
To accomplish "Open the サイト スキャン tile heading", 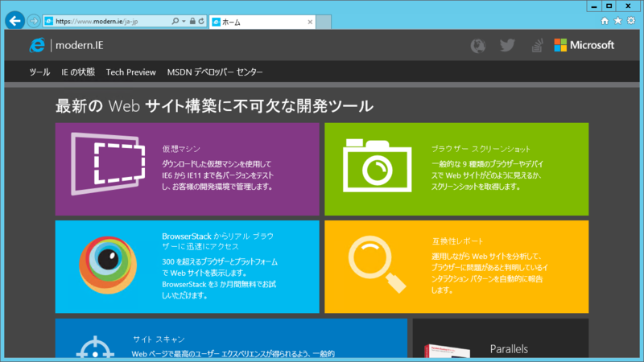I will [159, 339].
